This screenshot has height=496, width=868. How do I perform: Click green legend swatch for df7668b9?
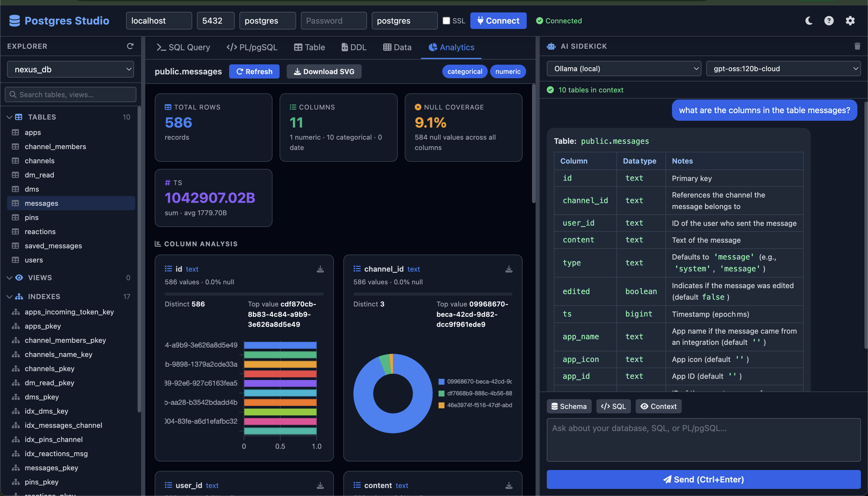(x=441, y=393)
